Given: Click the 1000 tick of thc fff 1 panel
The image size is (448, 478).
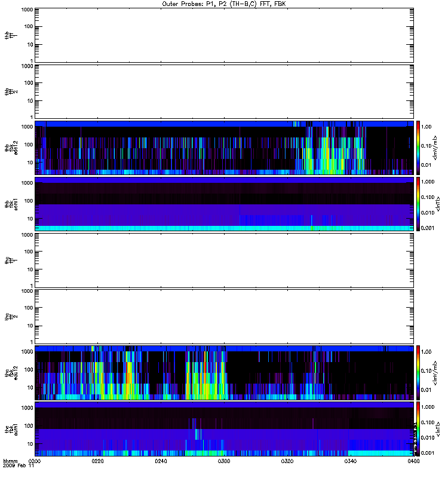Looking at the screenshot, I should [x=27, y=235].
